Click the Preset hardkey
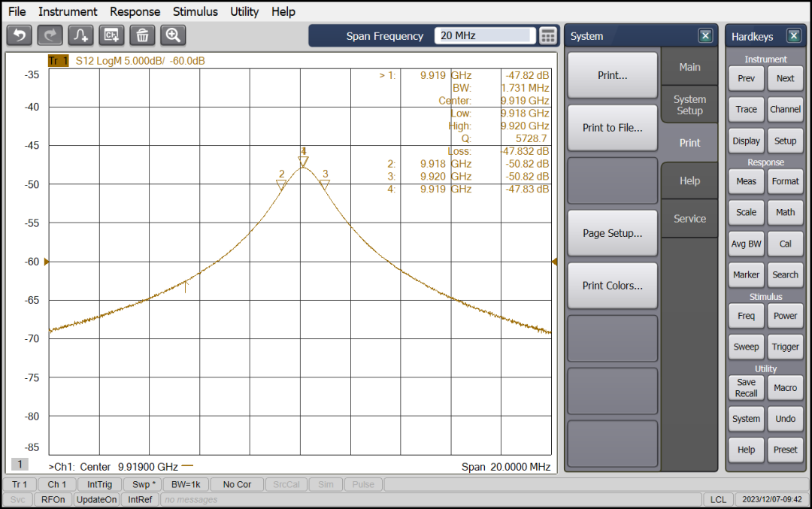812x509 pixels. pos(785,450)
